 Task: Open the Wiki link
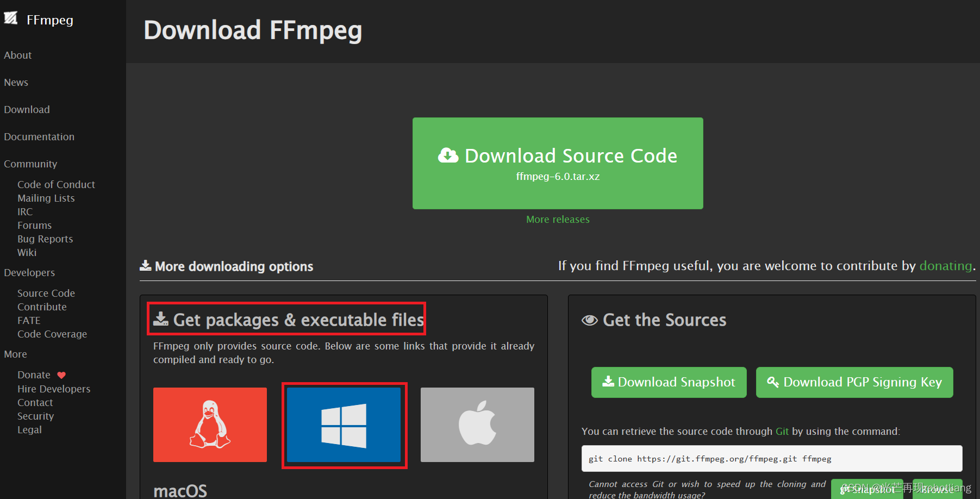click(27, 253)
